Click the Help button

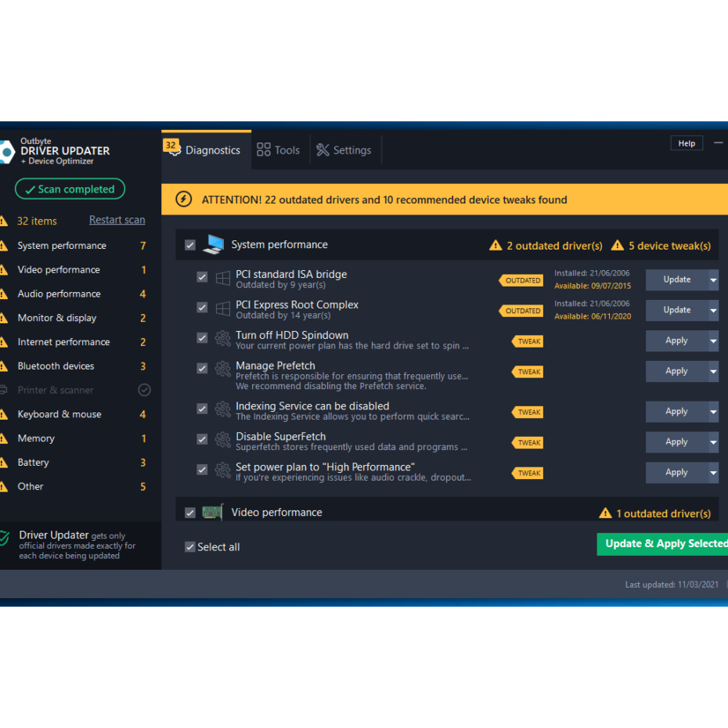(687, 143)
